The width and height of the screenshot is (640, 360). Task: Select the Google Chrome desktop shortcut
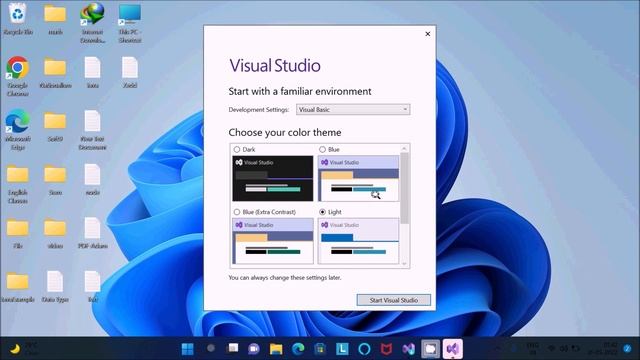pyautogui.click(x=18, y=76)
